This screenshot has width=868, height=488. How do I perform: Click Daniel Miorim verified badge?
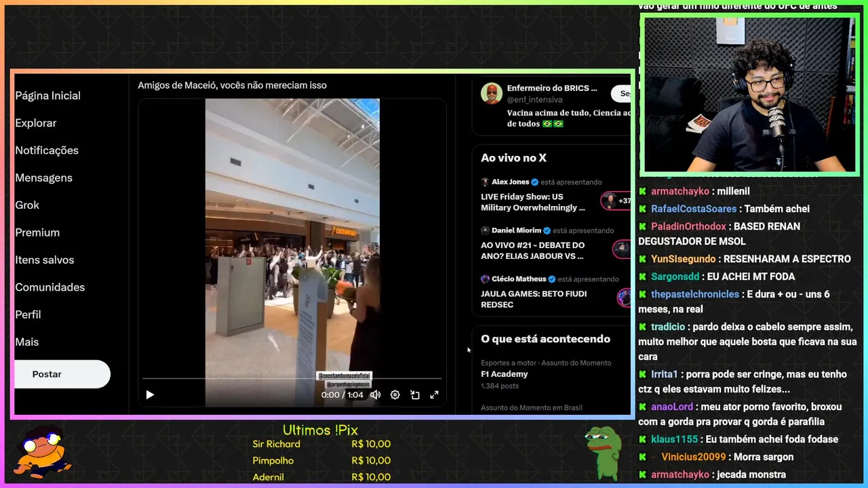click(547, 230)
